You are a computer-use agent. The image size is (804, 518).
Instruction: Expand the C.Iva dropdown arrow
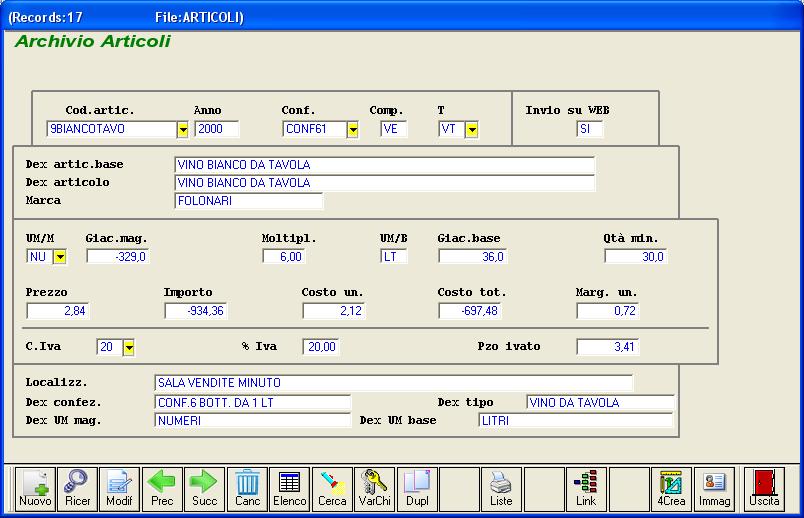[128, 347]
